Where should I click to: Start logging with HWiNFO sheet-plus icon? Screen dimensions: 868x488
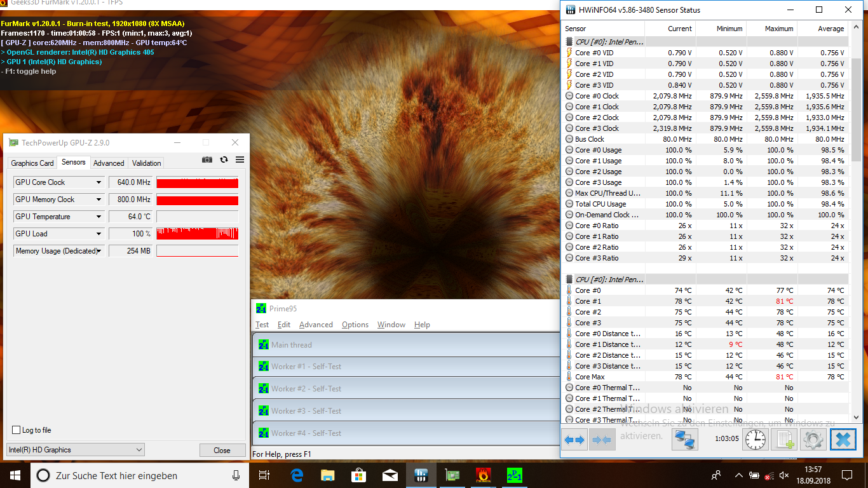[x=784, y=439]
